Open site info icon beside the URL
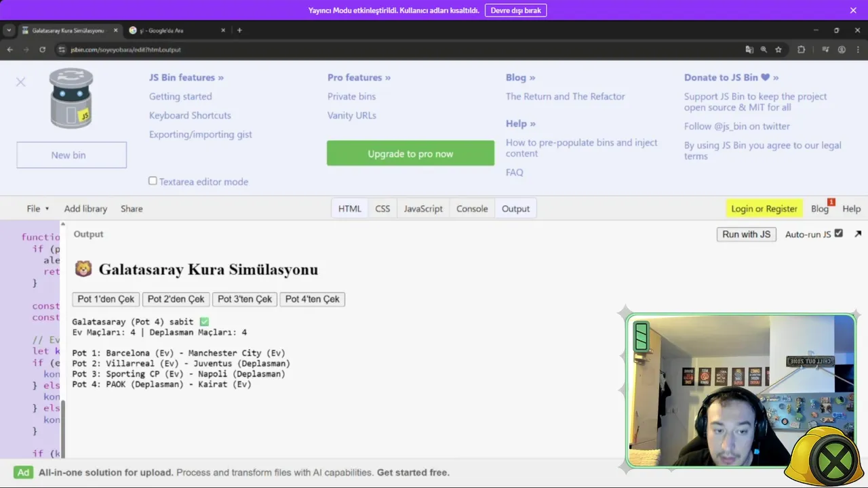Image resolution: width=868 pixels, height=488 pixels. pos(62,49)
